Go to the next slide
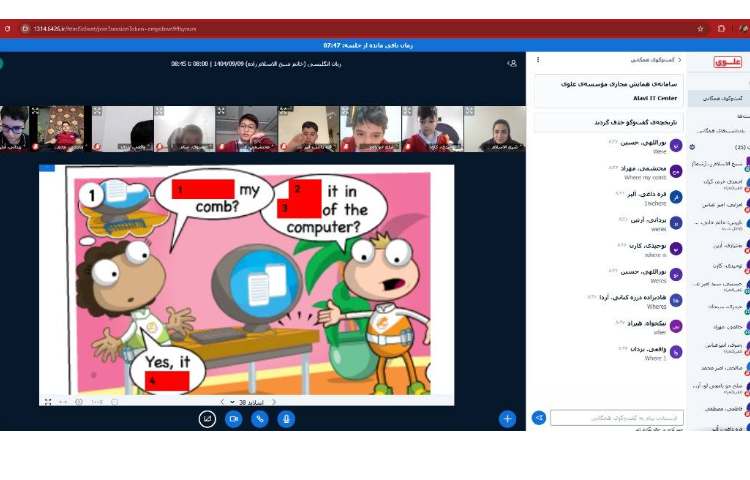The width and height of the screenshot is (750, 480). coord(274,402)
